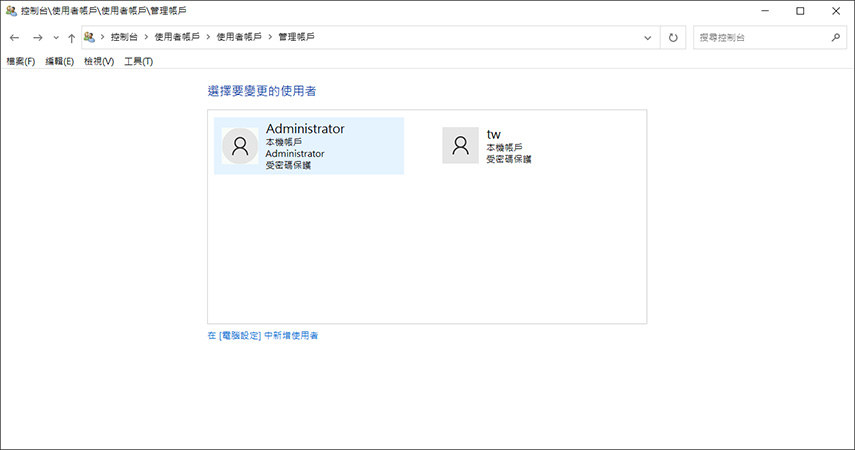855x450 pixels.
Task: Open address bar history dropdown
Action: click(647, 38)
